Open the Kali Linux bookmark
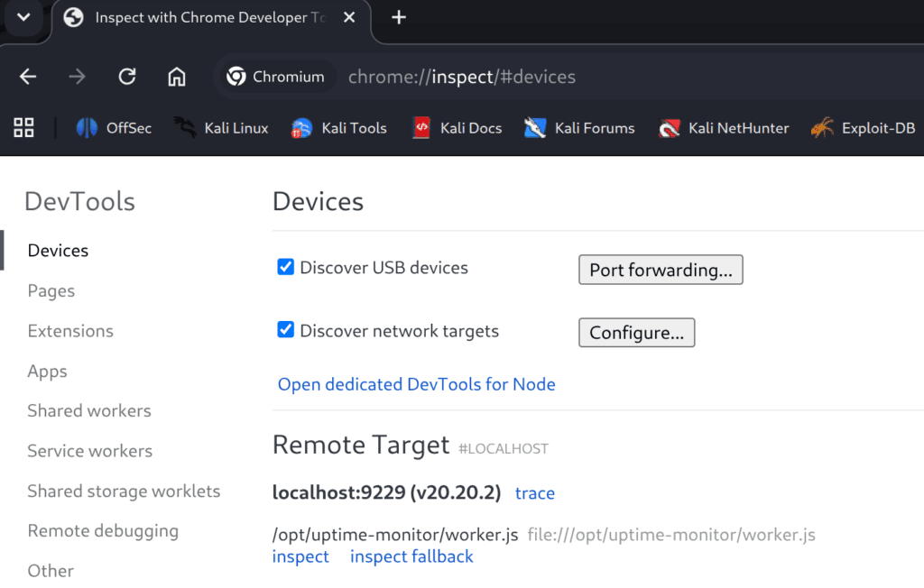924x588 pixels. coord(221,128)
